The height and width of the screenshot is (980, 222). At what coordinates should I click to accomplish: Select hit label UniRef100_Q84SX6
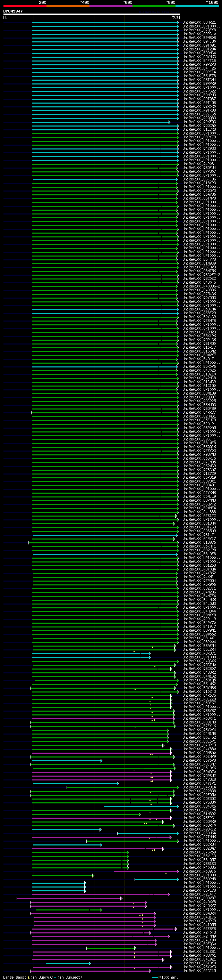[x=199, y=806]
